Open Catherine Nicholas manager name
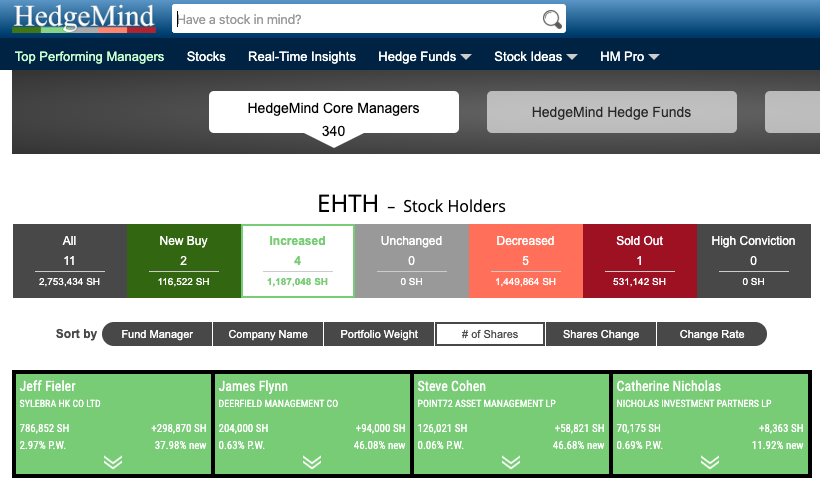 pyautogui.click(x=668, y=386)
